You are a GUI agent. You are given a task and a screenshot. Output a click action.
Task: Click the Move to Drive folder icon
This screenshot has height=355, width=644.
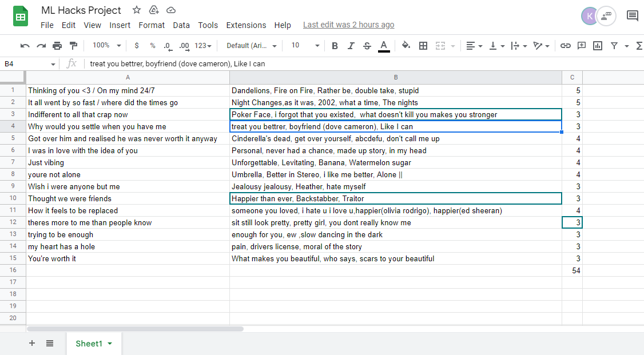[154, 10]
